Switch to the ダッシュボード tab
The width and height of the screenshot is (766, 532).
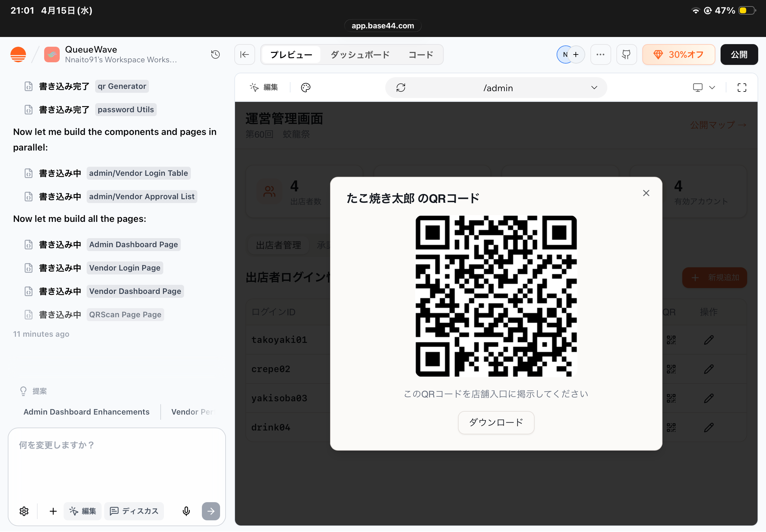pyautogui.click(x=360, y=54)
